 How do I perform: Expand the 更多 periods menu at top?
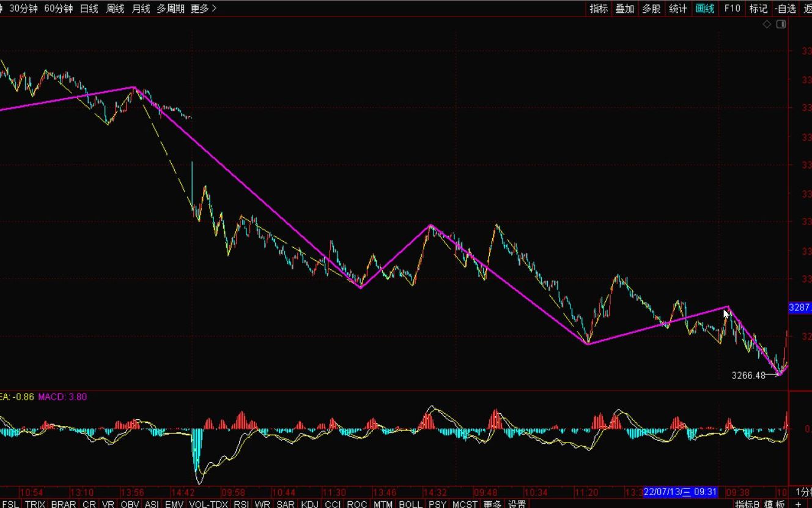[204, 9]
